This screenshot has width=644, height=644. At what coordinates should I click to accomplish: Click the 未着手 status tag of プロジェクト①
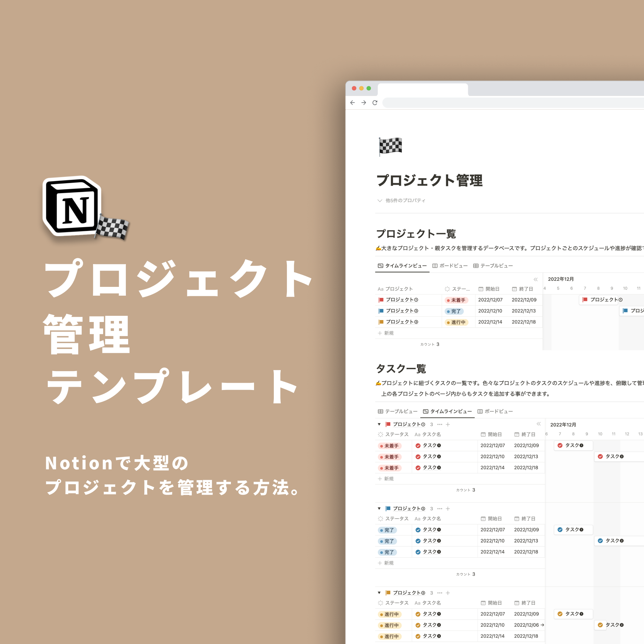click(456, 300)
